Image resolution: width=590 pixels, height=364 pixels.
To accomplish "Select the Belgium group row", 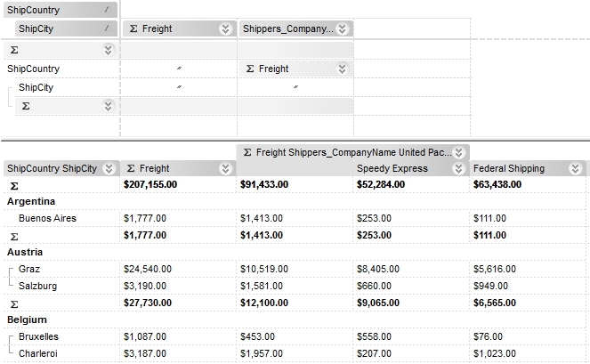I will [28, 320].
